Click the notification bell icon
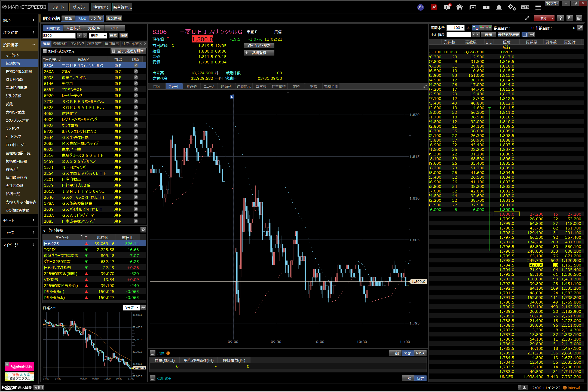Screen dimensions: 588x392 499,7
